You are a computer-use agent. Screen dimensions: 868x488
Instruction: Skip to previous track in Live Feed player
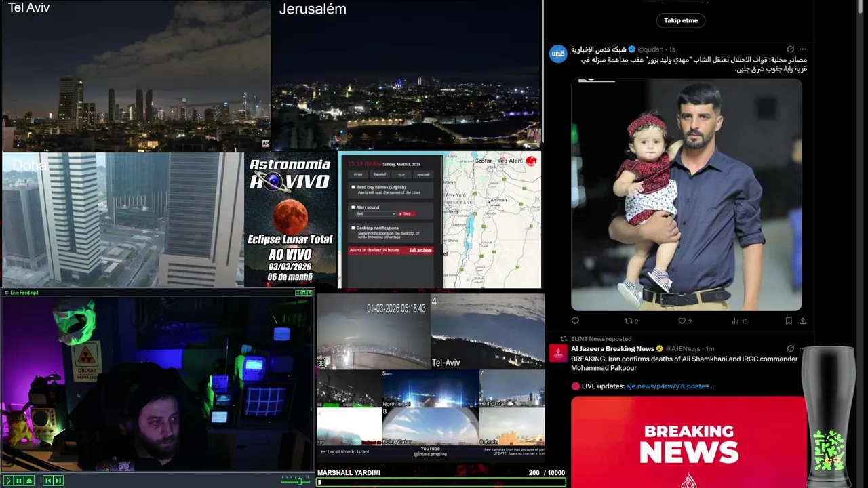[x=48, y=481]
